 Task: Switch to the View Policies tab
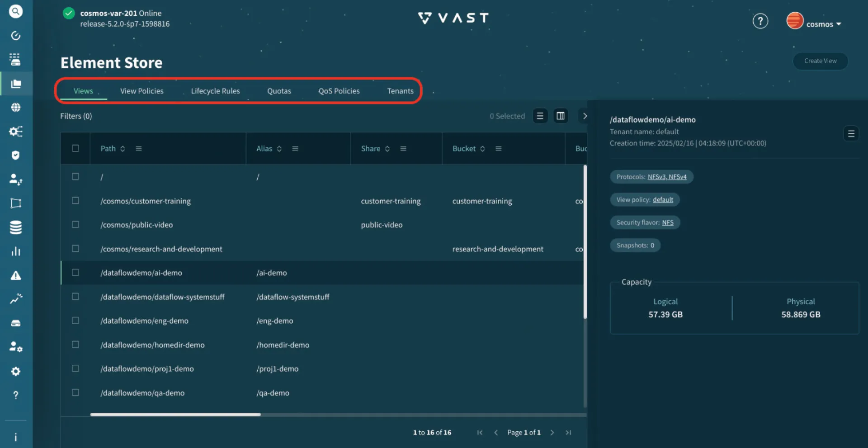[x=142, y=91]
